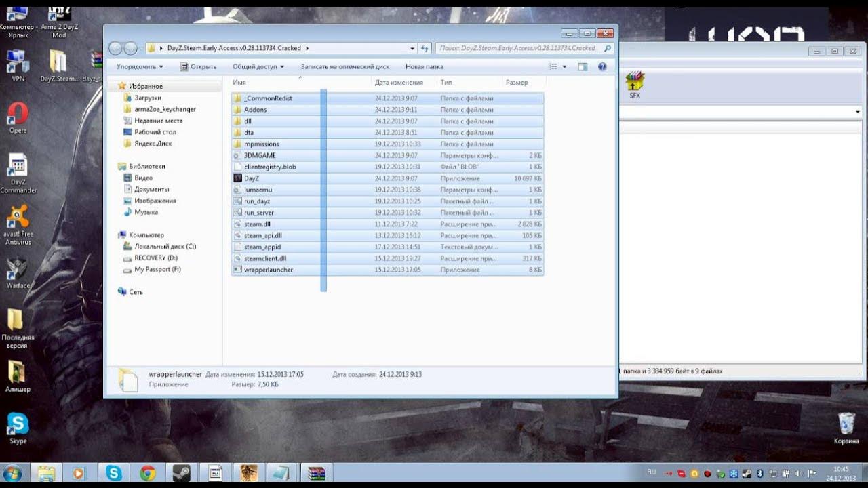Change view using views icon
This screenshot has height=488, width=868.
pyautogui.click(x=553, y=66)
